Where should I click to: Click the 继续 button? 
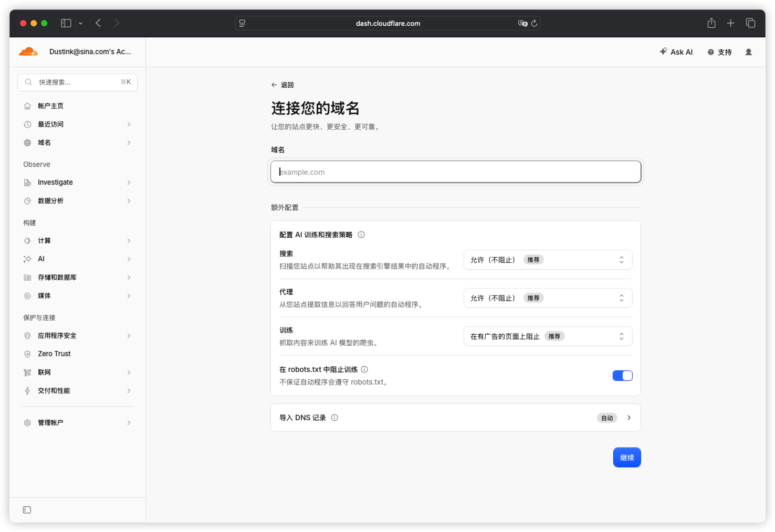(x=627, y=457)
